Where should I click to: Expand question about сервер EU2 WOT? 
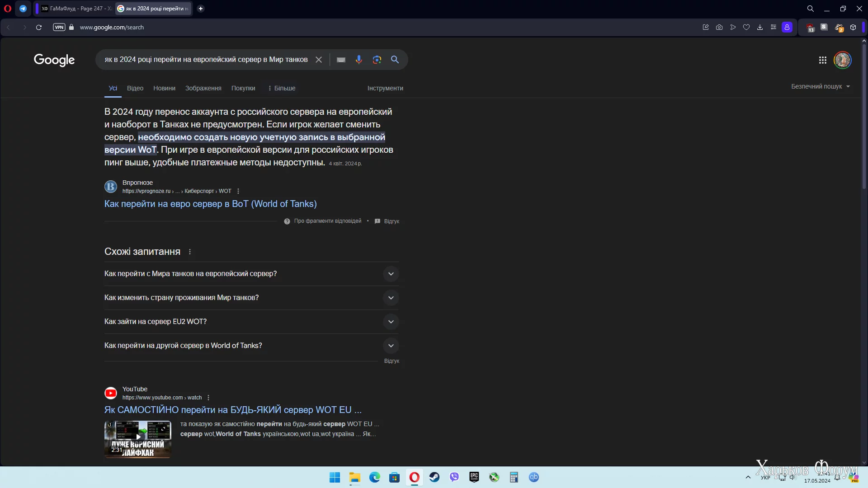coord(391,322)
